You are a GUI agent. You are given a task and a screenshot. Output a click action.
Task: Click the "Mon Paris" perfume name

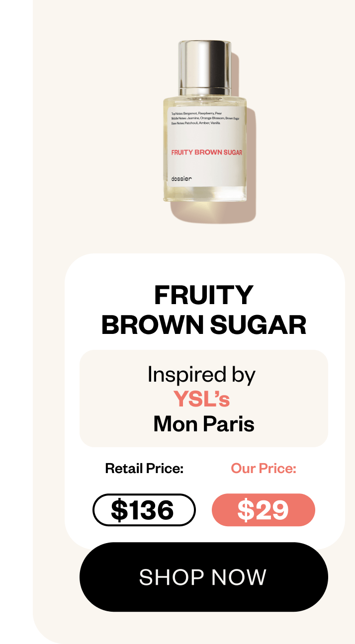204,424
